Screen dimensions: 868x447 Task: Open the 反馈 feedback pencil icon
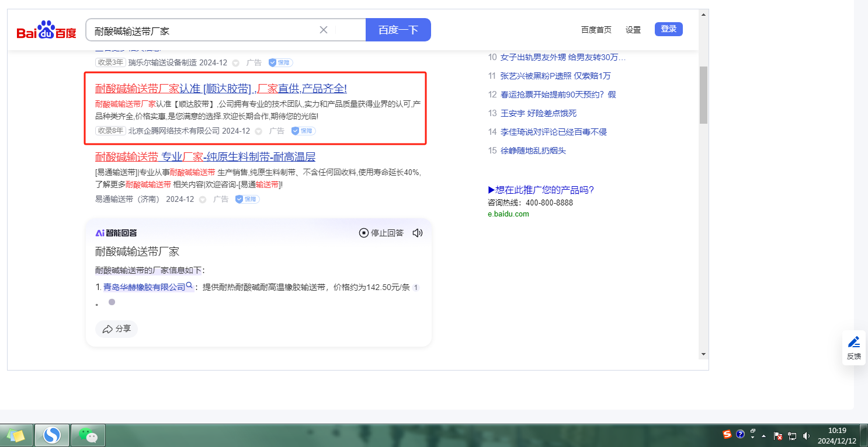(x=853, y=342)
